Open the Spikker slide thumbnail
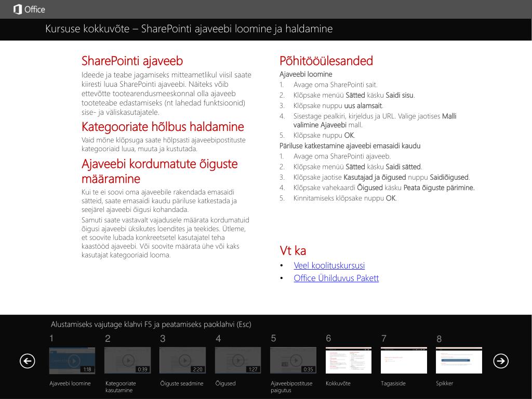Image resolution: width=532 pixels, height=399 pixels. [x=459, y=361]
